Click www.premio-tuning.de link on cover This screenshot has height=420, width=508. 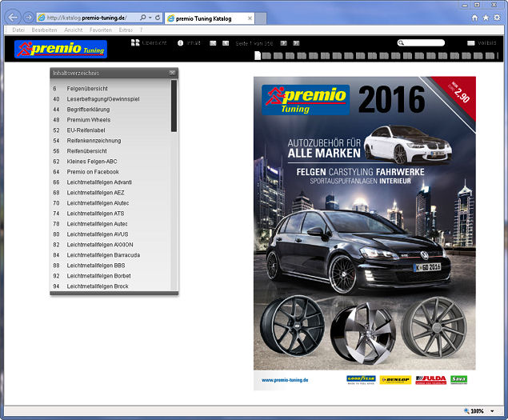285,380
